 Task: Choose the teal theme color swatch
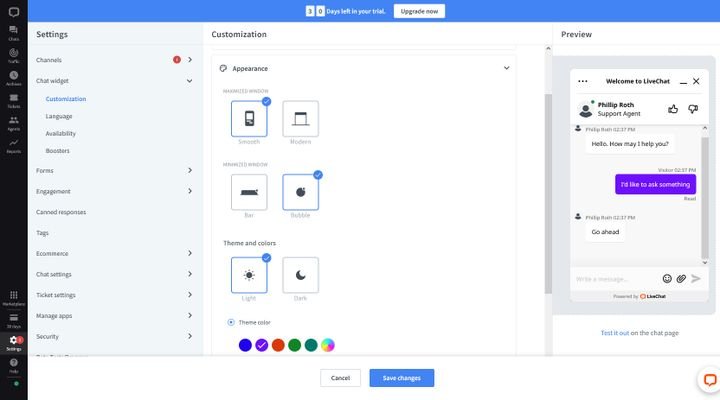coord(311,345)
